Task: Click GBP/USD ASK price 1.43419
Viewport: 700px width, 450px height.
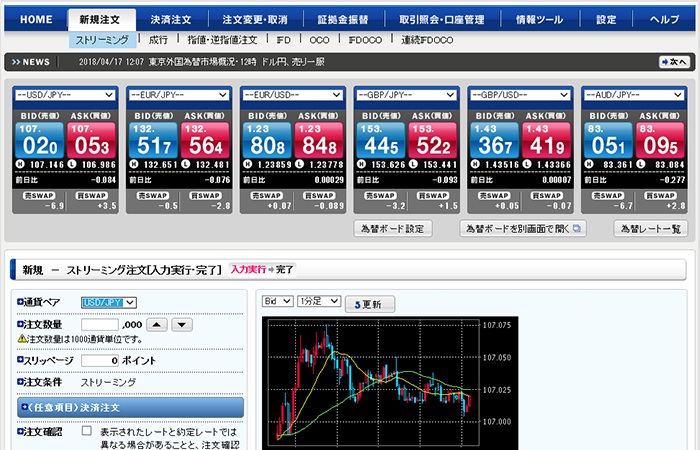Action: click(x=547, y=140)
